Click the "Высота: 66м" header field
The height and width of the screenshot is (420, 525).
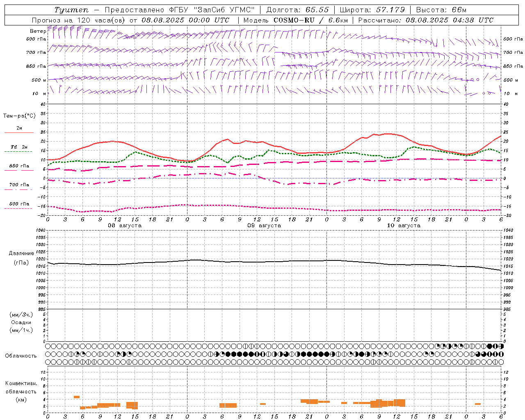point(441,10)
